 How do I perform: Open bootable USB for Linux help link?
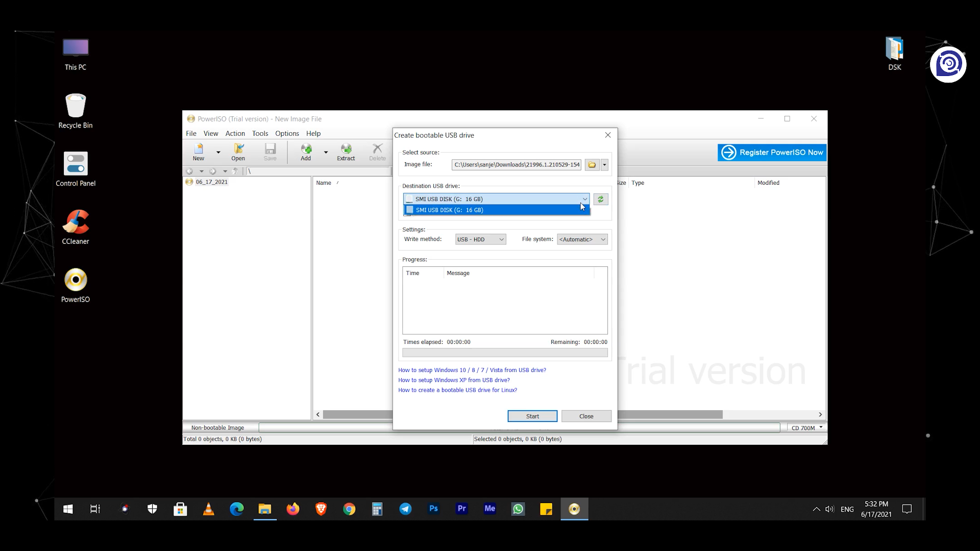click(457, 390)
